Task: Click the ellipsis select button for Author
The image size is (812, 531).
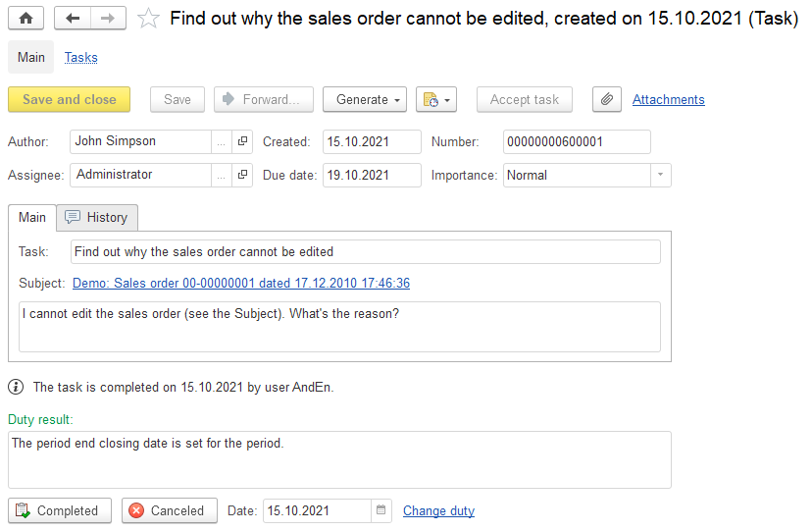Action: click(x=222, y=141)
